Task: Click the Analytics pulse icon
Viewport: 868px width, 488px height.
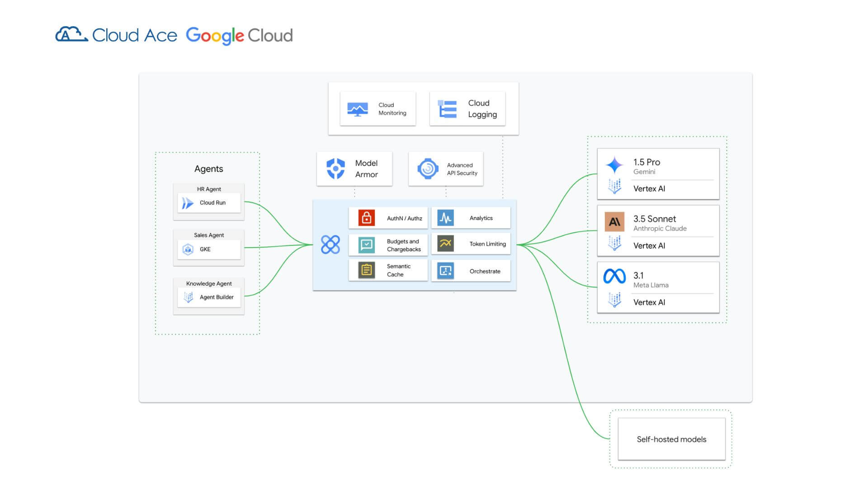Action: pos(446,218)
